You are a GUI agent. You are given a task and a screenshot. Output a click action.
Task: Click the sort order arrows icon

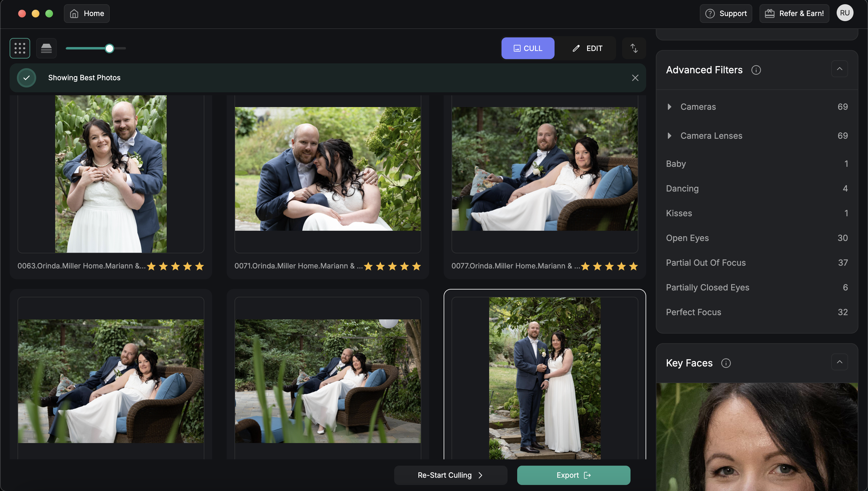(x=634, y=48)
